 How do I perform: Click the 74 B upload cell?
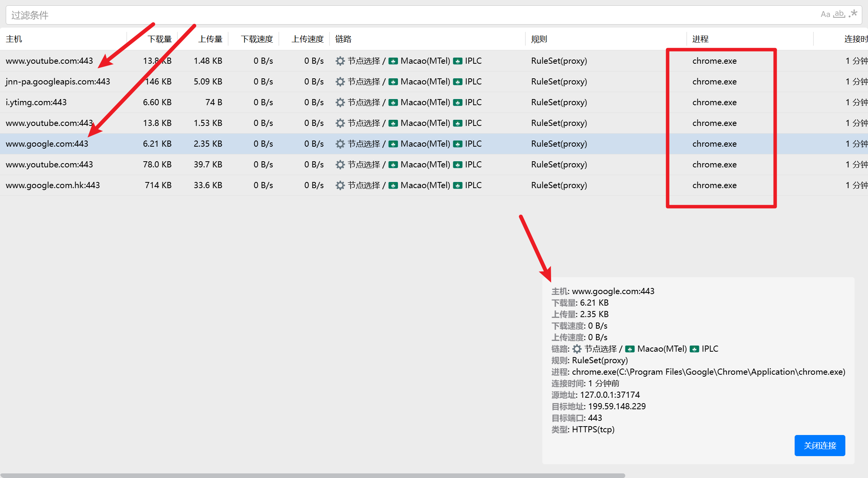214,102
